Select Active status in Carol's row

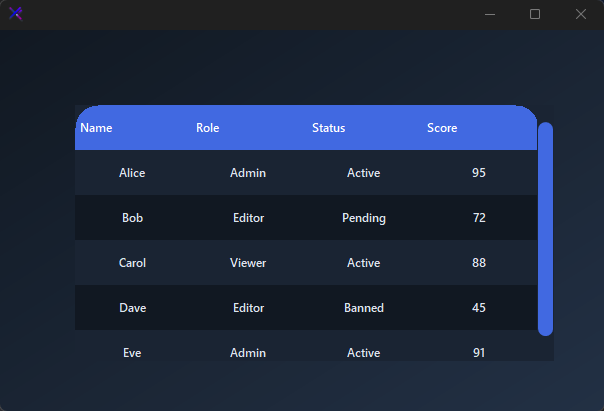click(364, 263)
